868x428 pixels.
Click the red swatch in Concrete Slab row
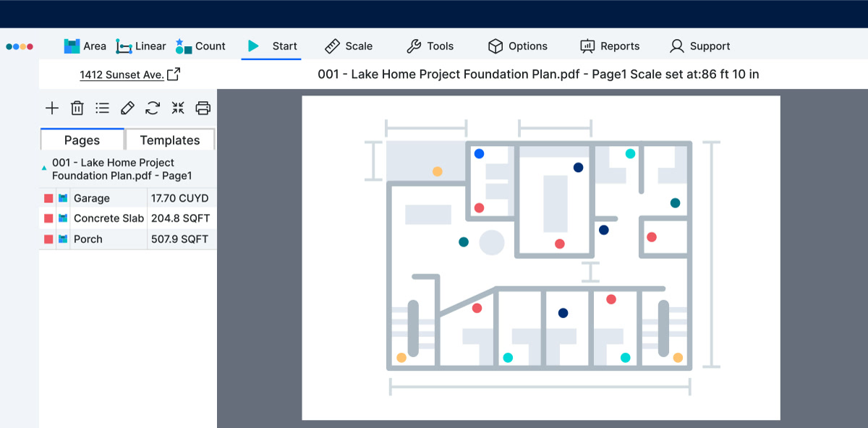(x=48, y=218)
